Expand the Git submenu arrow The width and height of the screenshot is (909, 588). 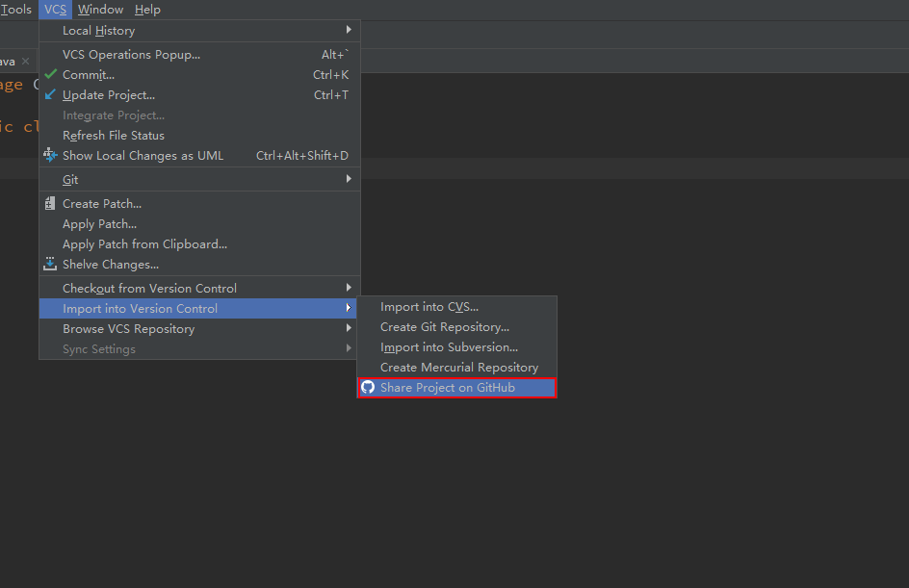pyautogui.click(x=349, y=179)
